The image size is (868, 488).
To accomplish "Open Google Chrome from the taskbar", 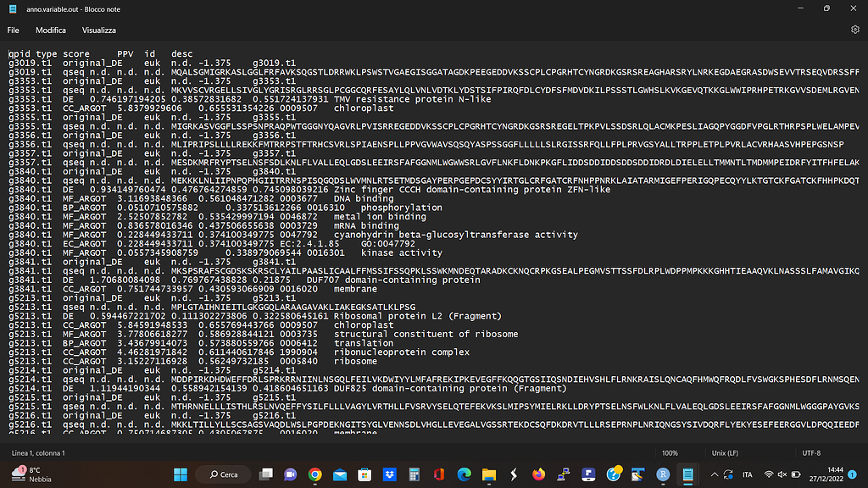I will [315, 474].
